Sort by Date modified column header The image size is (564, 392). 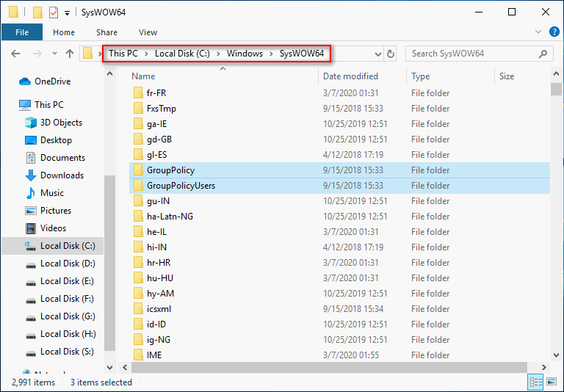pos(350,76)
